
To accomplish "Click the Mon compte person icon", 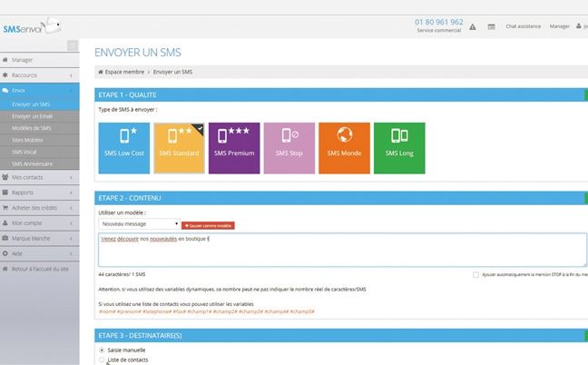I will [x=5, y=222].
